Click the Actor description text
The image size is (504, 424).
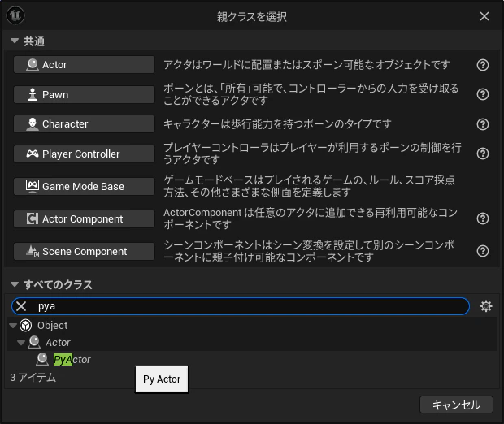point(306,65)
